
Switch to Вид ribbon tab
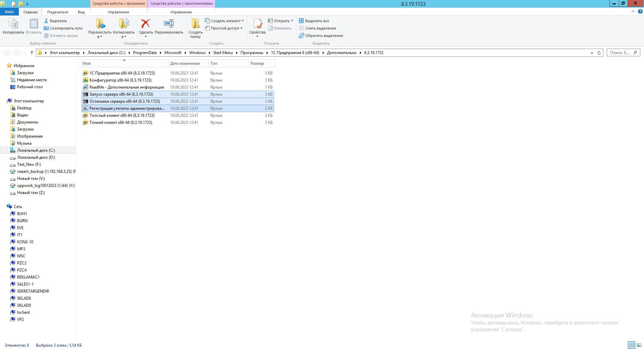tap(81, 12)
